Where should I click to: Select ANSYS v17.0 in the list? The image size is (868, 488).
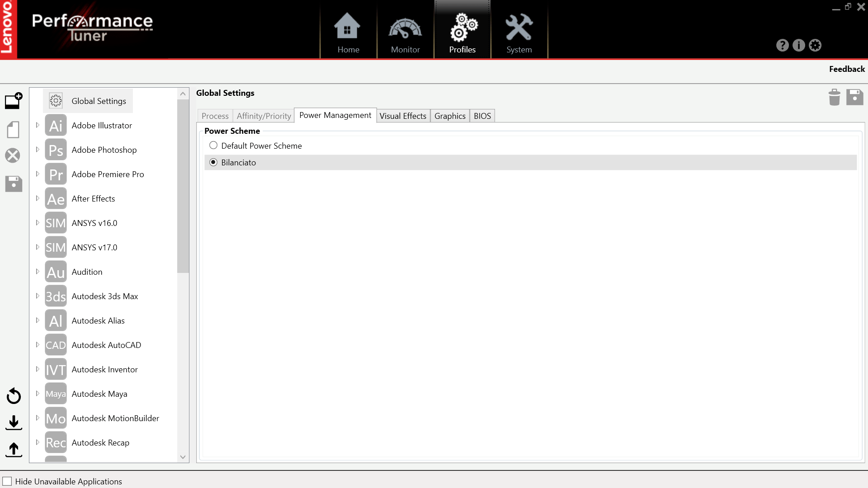(x=94, y=248)
